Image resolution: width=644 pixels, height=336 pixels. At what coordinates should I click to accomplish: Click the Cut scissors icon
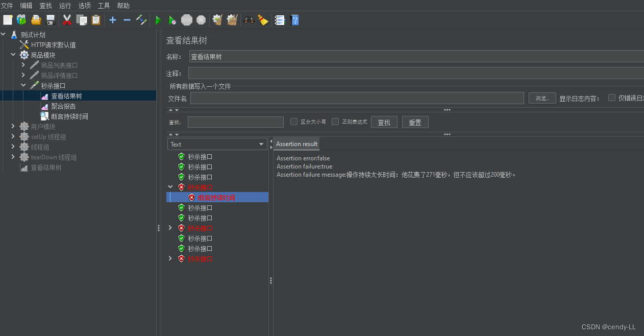click(x=67, y=20)
